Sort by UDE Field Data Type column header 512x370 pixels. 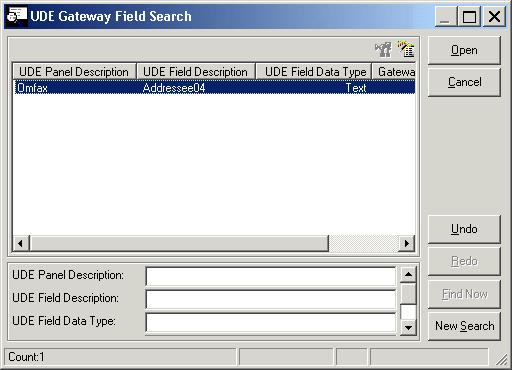coord(314,72)
